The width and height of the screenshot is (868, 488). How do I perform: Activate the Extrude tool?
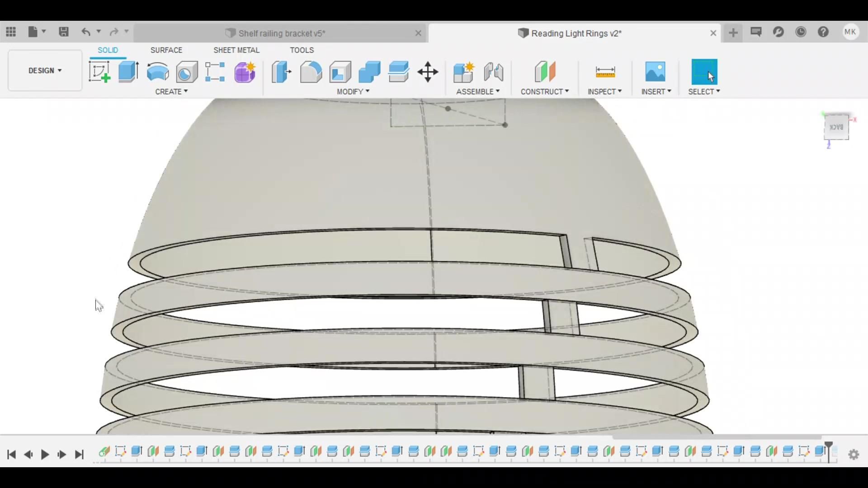[128, 72]
